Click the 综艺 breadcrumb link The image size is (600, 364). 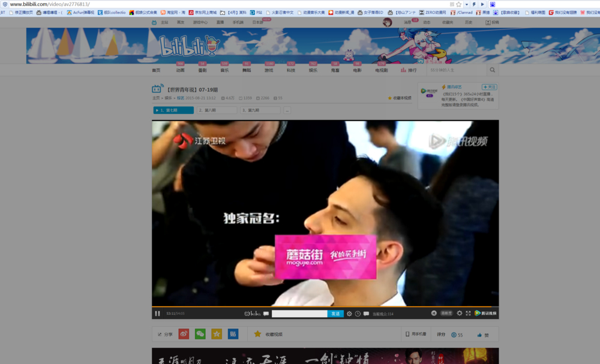click(x=180, y=98)
